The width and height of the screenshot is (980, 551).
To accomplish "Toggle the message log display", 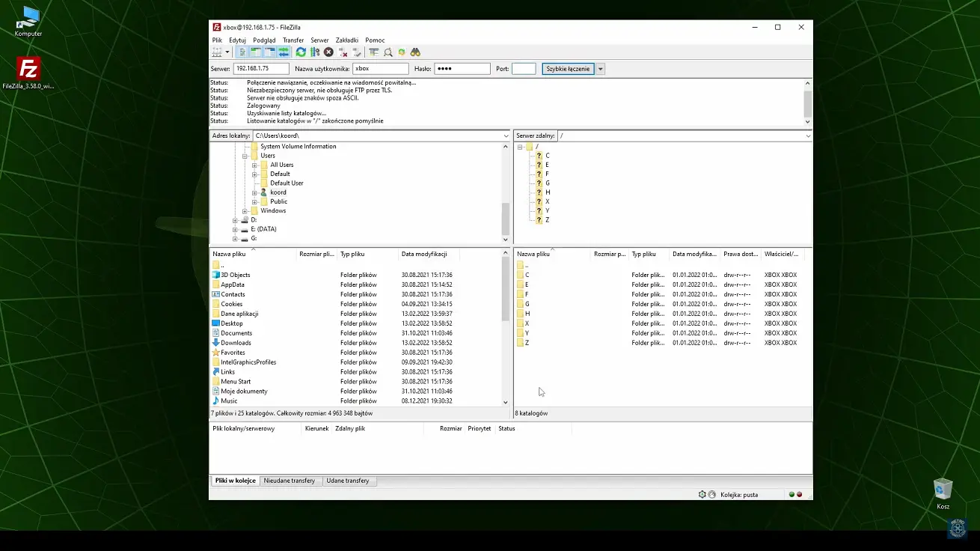I will 242,52.
